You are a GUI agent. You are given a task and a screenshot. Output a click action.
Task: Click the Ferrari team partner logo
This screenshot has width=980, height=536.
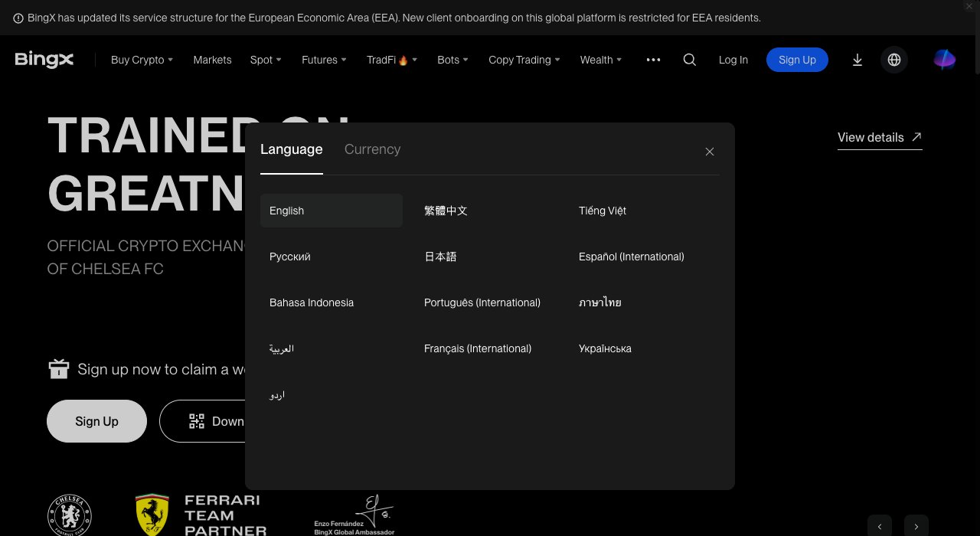(x=201, y=515)
